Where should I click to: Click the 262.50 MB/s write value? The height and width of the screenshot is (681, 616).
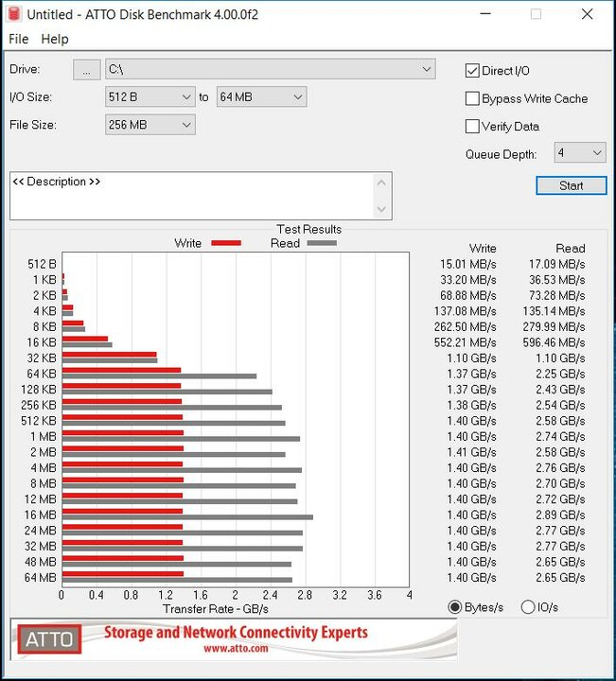pyautogui.click(x=465, y=326)
